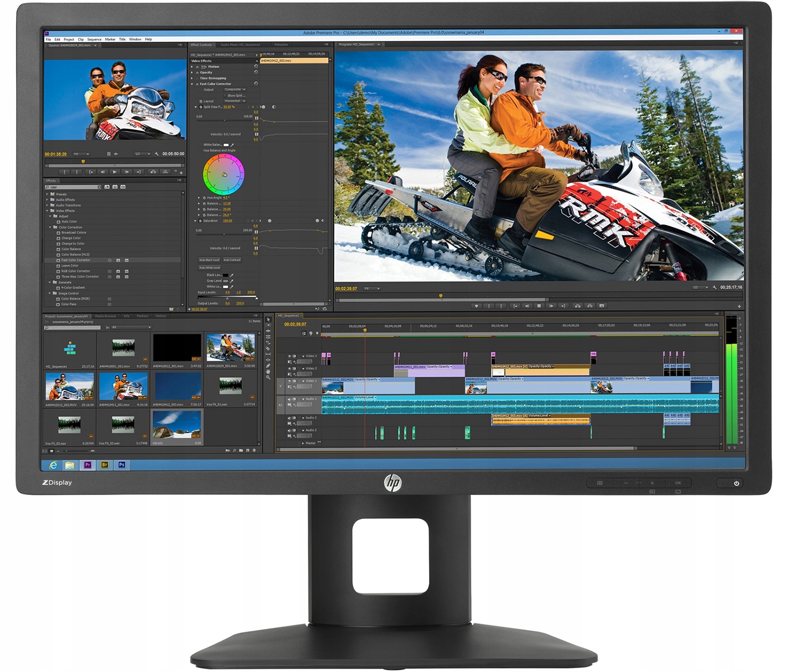The width and height of the screenshot is (788, 672).
Task: Toggle the eye visibility for Video 3 track
Action: (x=290, y=356)
